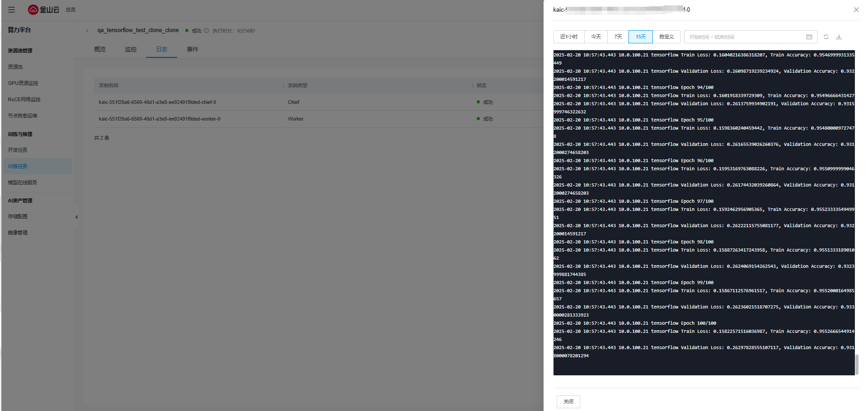Screen dimensions: 868x411
Task: Select the 近1小时 time range
Action: click(569, 37)
